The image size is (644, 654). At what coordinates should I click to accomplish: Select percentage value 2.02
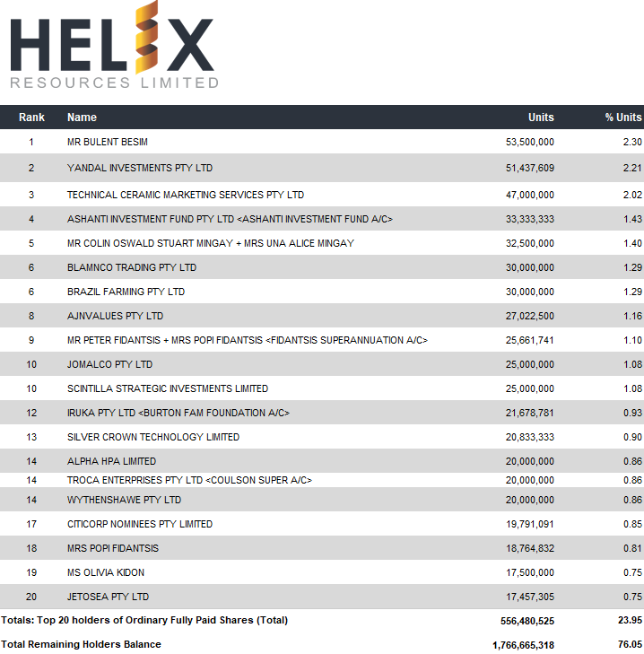[x=632, y=195]
